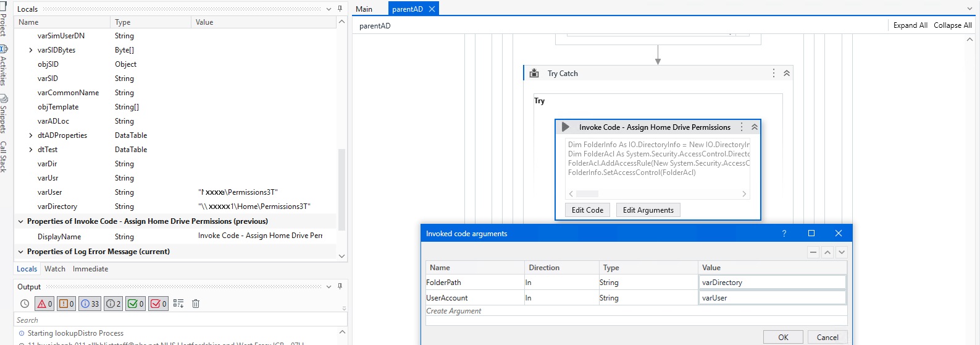Image resolution: width=980 pixels, height=345 pixels.
Task: Select the UserAccount argument name cell
Action: coord(474,298)
